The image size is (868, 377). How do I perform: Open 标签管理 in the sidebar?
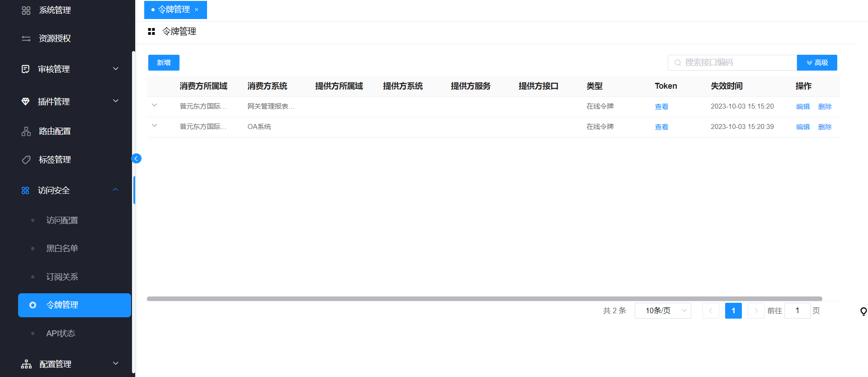(x=55, y=160)
